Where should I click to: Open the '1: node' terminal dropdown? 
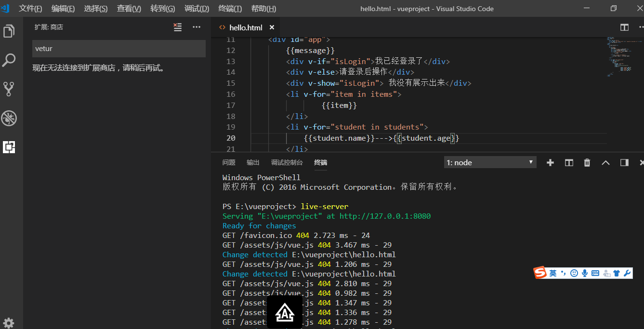[x=490, y=163]
